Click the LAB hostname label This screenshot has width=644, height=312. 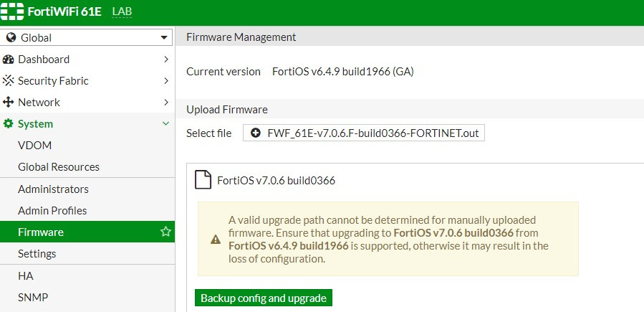[122, 11]
